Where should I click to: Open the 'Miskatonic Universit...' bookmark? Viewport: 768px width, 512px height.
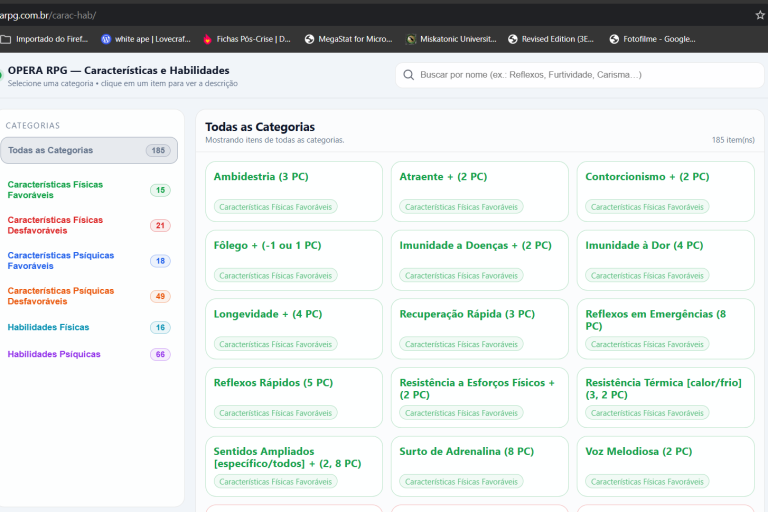coord(451,39)
